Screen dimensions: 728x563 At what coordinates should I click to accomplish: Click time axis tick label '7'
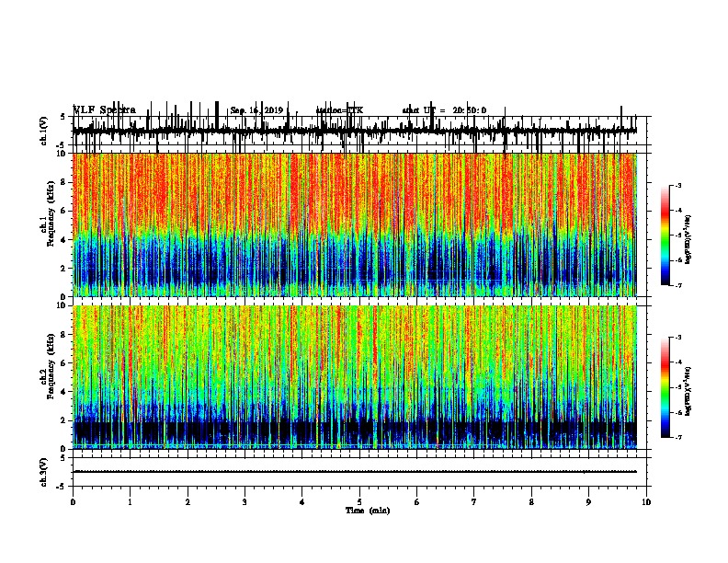click(x=474, y=501)
